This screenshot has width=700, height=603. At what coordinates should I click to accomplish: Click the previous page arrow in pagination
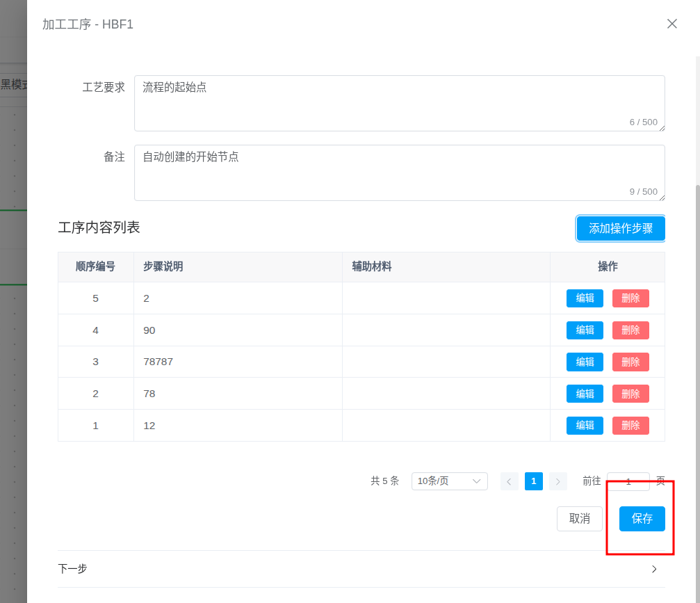pyautogui.click(x=509, y=481)
